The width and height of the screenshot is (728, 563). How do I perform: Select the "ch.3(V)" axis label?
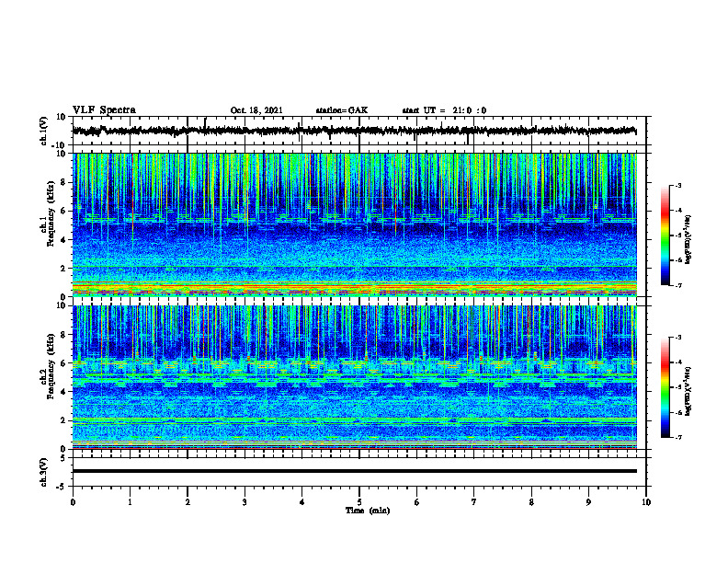pos(44,472)
